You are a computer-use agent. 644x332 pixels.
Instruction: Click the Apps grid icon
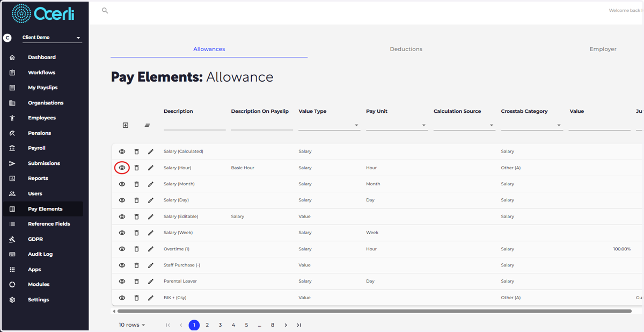coord(12,269)
